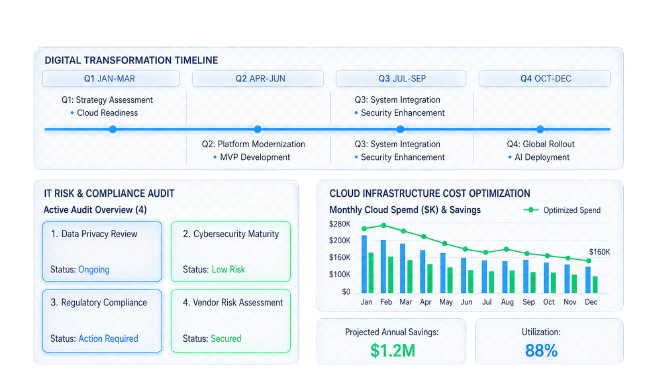Select the Q1 JAN-MAR quarter tab

111,79
